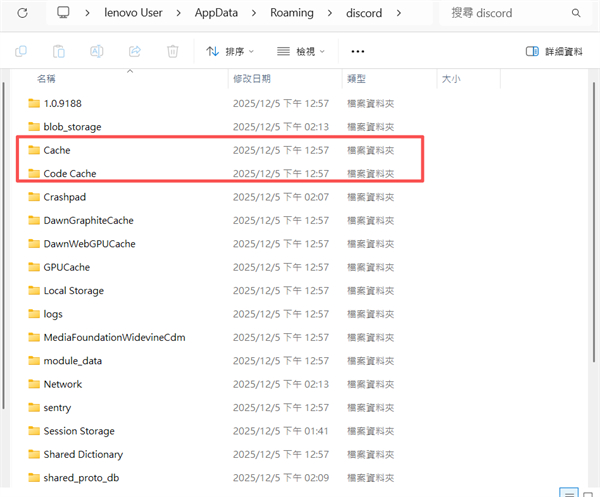This screenshot has width=600, height=497.
Task: Click the file name text DawnGraphiteCache
Action: (x=88, y=220)
